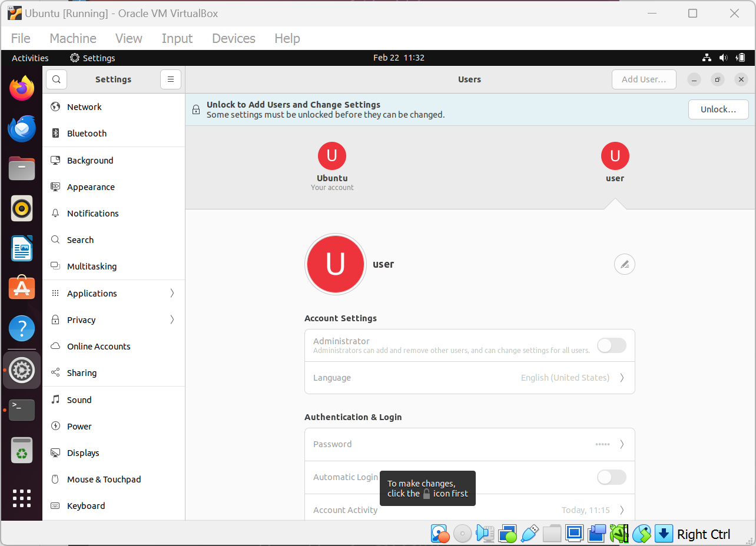Open Sharing settings
The height and width of the screenshot is (546, 756).
coord(114,373)
